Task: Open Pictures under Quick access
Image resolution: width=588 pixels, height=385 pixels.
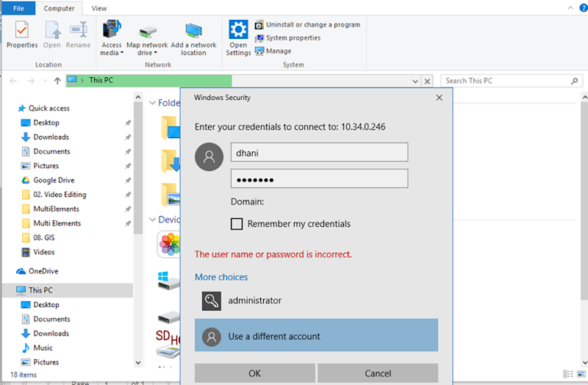Action: [x=40, y=166]
